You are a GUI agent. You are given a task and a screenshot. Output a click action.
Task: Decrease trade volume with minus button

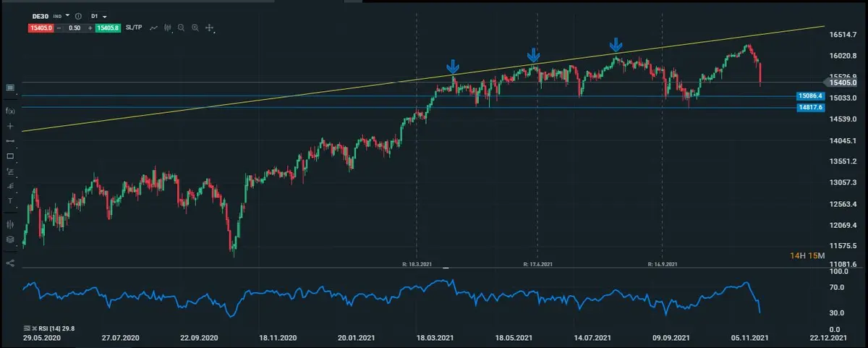(x=58, y=28)
